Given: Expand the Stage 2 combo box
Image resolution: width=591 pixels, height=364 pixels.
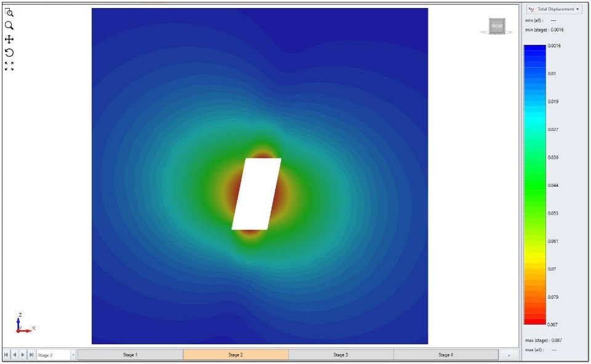Looking at the screenshot, I should (73, 355).
